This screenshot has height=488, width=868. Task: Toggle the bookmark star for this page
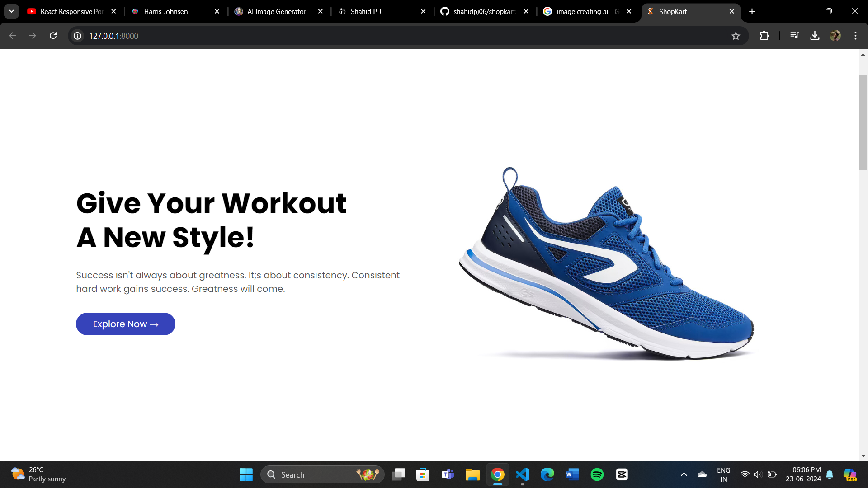pyautogui.click(x=736, y=36)
